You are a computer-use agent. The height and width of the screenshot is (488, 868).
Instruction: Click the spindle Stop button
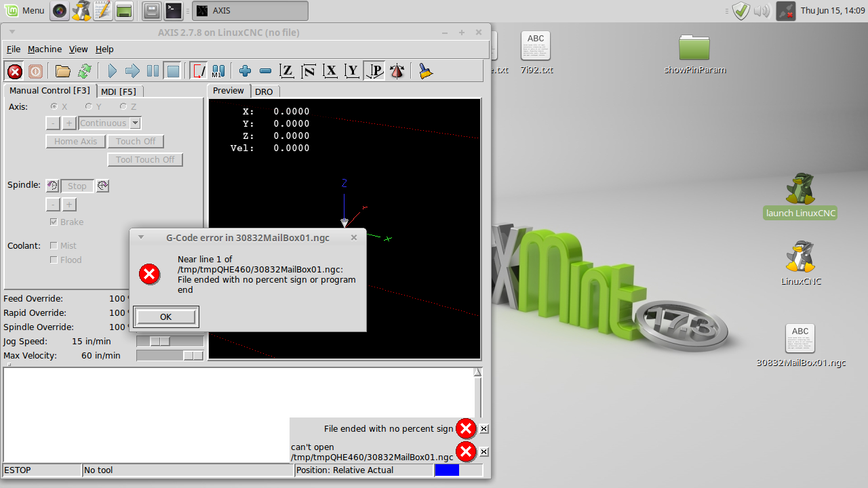click(77, 186)
